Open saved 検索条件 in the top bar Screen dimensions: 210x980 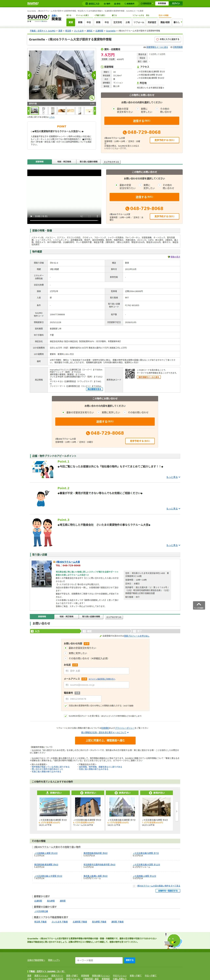[x=130, y=4]
